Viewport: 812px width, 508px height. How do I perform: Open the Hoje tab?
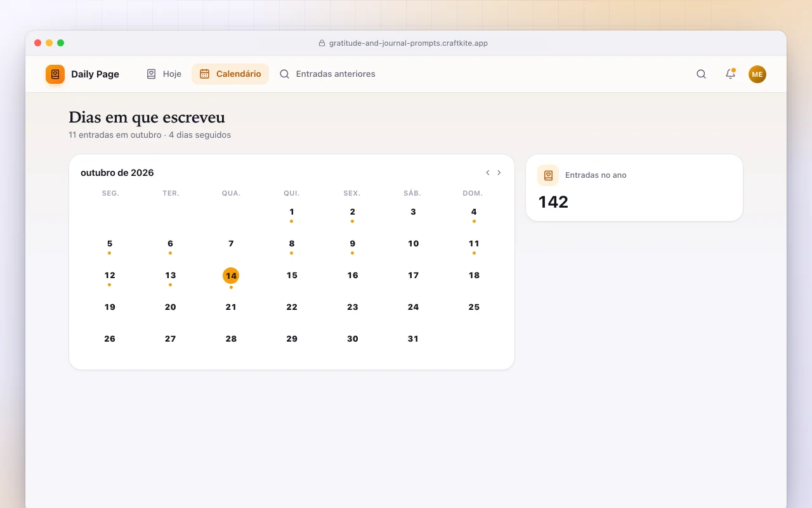point(164,74)
